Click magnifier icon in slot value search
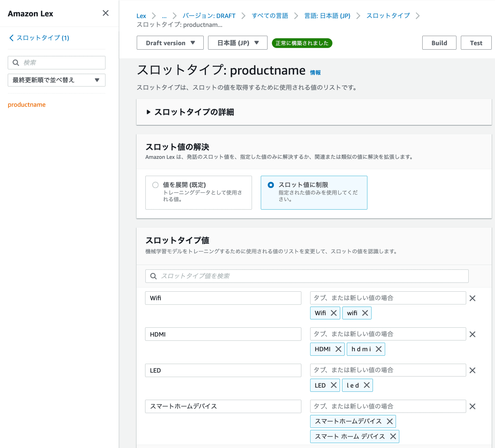 [153, 276]
